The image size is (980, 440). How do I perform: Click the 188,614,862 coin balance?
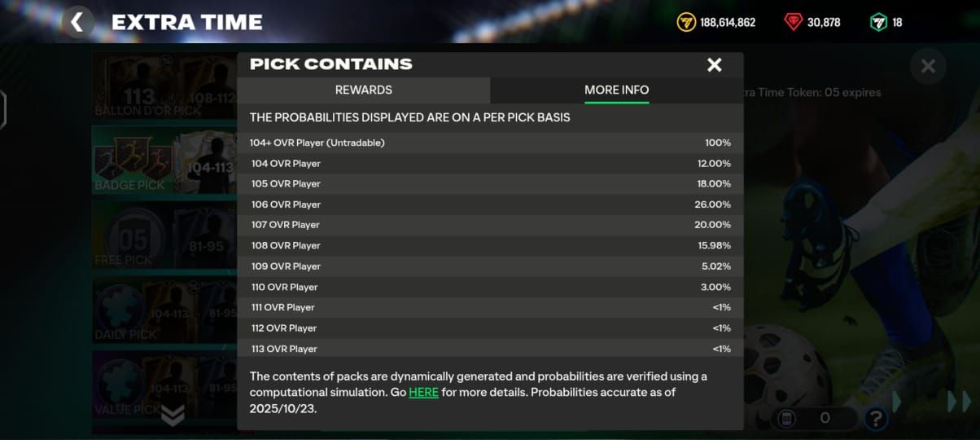click(728, 22)
